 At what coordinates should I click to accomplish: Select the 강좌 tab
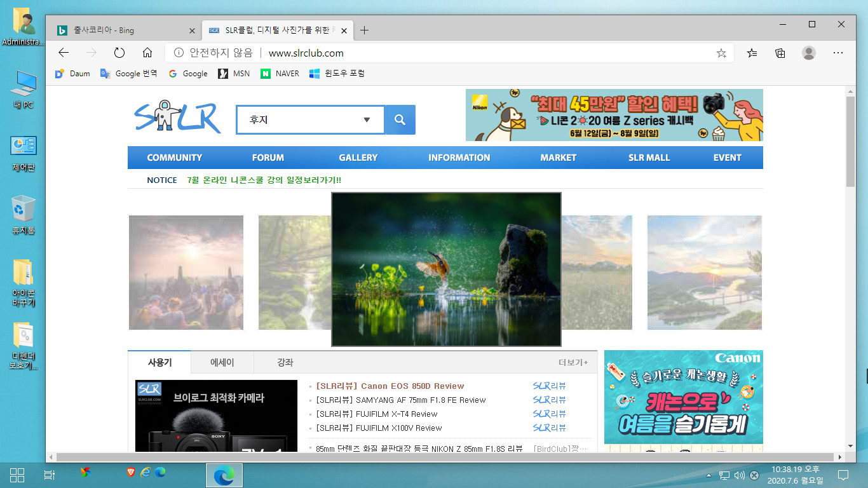tap(285, 362)
